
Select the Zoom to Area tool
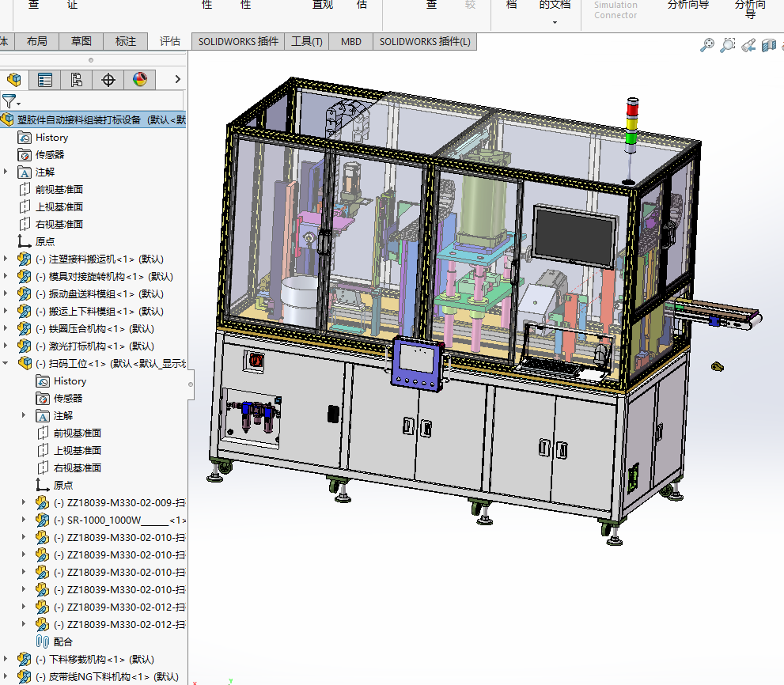[x=728, y=46]
